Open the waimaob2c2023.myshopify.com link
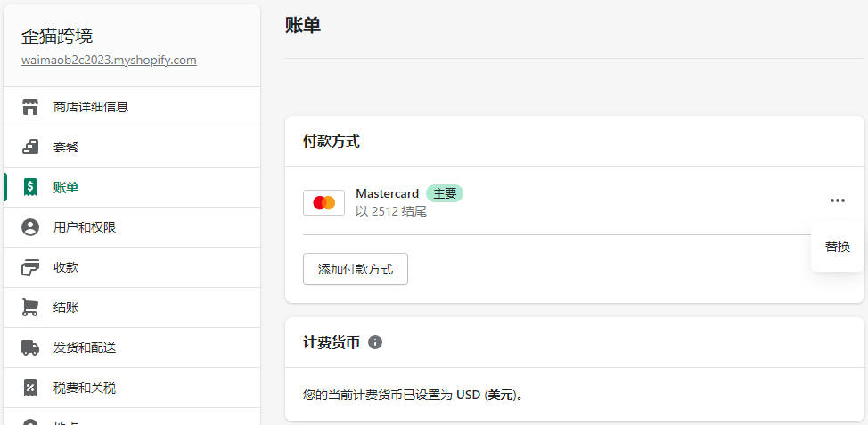Image resolution: width=868 pixels, height=425 pixels. tap(109, 60)
